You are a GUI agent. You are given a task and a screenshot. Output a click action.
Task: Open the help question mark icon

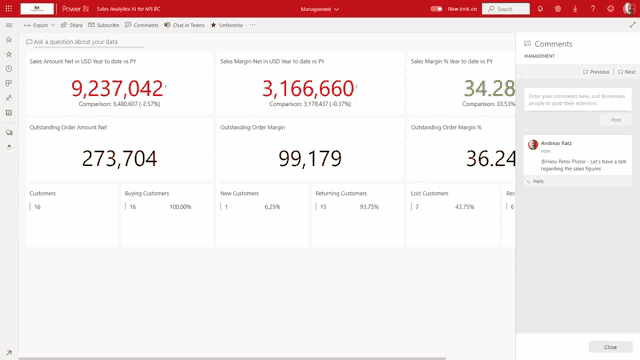(x=593, y=9)
